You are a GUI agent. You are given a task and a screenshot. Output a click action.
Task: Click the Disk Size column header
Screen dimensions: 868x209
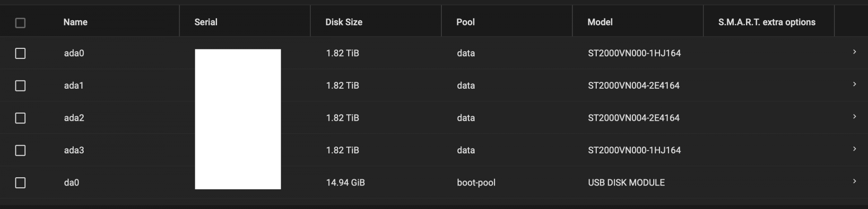coord(344,22)
